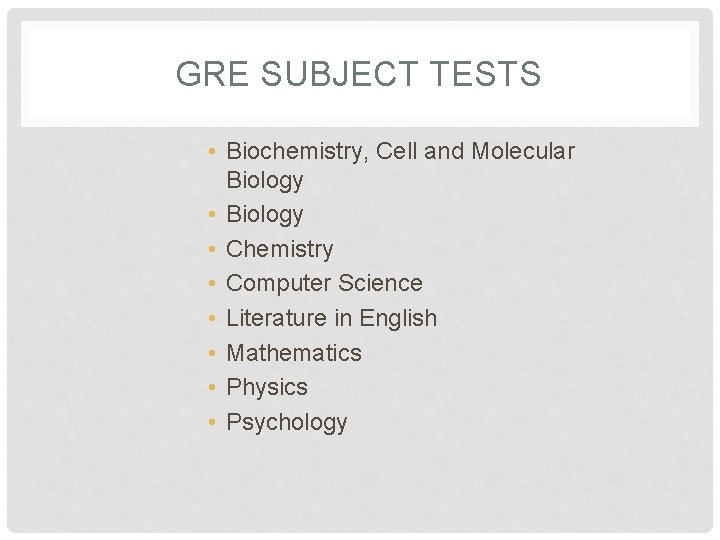Click the wrapped "Biology" line under Biochemistry
The image size is (720, 540).
coord(265,180)
